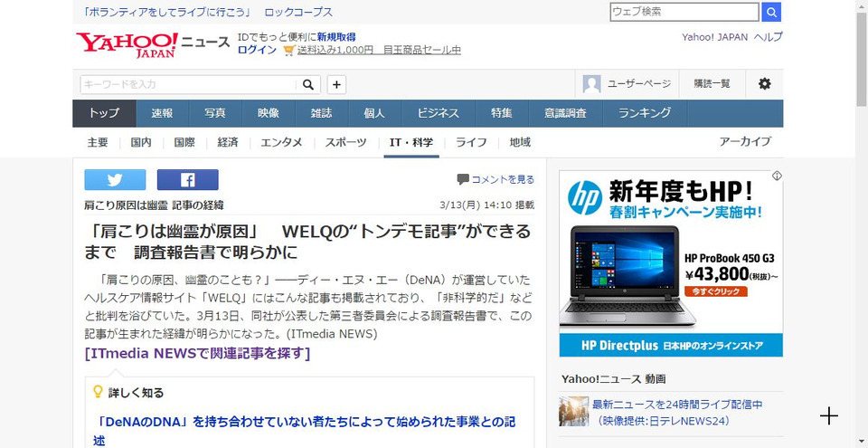Screen dimensions: 868x448
Task: Open the 肩こり原因は幽霊 記事の経緯 heading link
Action: [x=154, y=205]
